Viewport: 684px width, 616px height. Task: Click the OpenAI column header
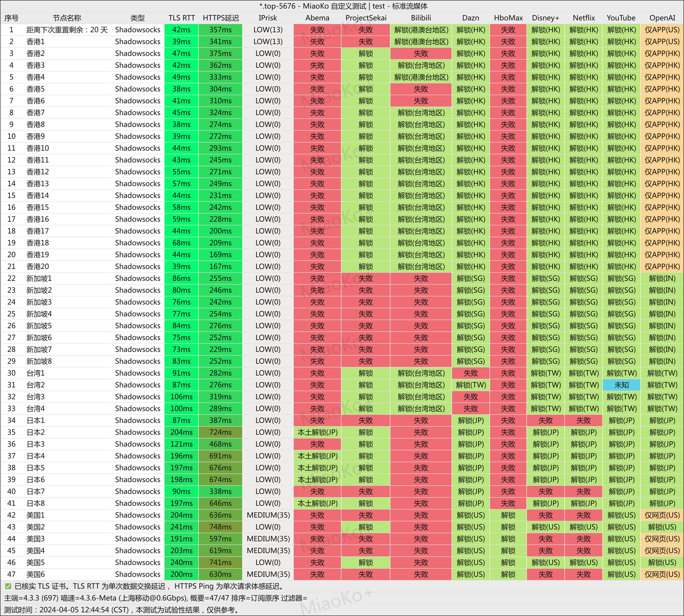[x=662, y=18]
